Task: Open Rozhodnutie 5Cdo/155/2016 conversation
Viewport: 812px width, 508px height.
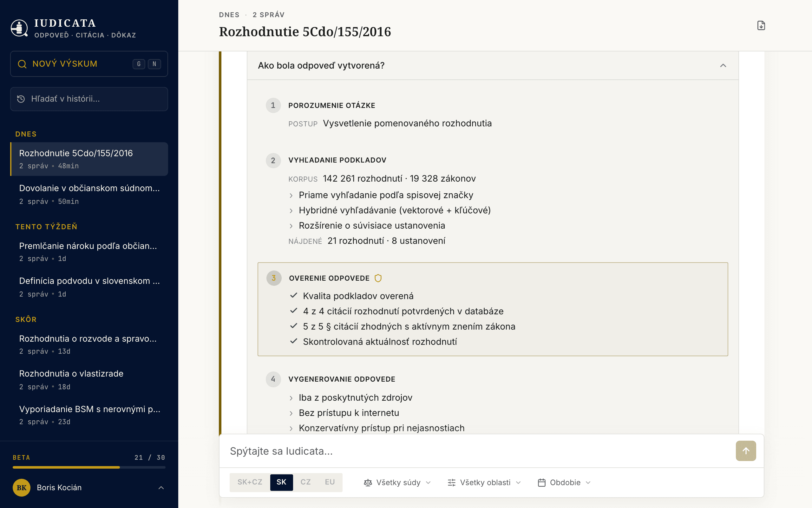Action: (x=89, y=159)
